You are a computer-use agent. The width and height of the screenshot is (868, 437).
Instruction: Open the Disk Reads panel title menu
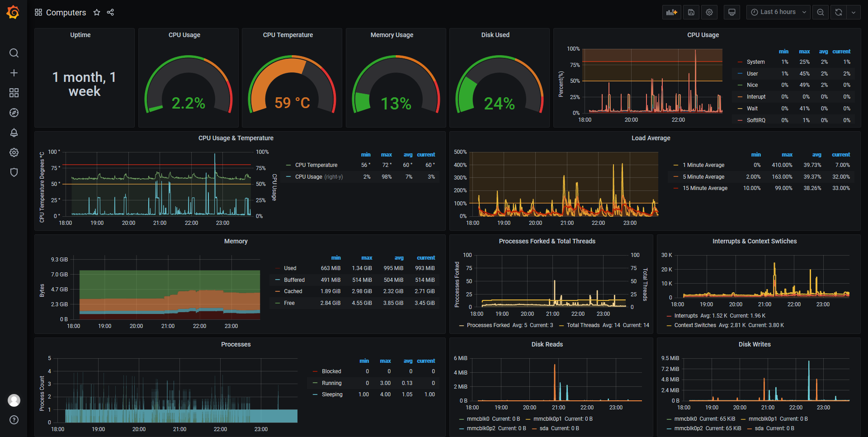(547, 344)
